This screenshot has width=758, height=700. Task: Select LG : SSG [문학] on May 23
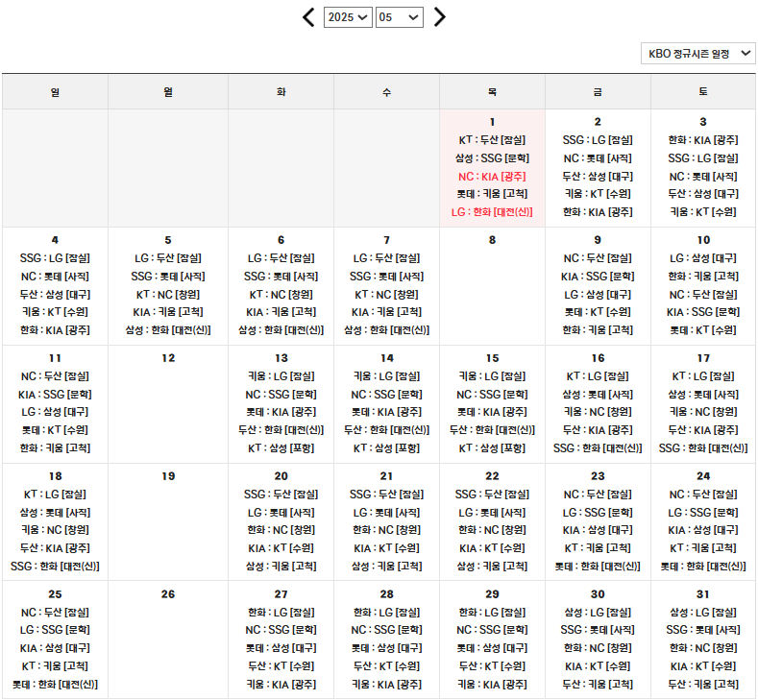click(598, 513)
